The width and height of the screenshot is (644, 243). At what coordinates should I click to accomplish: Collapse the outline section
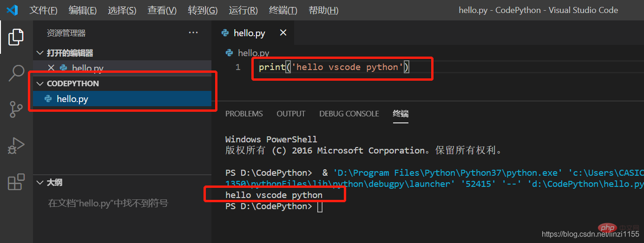click(40, 183)
